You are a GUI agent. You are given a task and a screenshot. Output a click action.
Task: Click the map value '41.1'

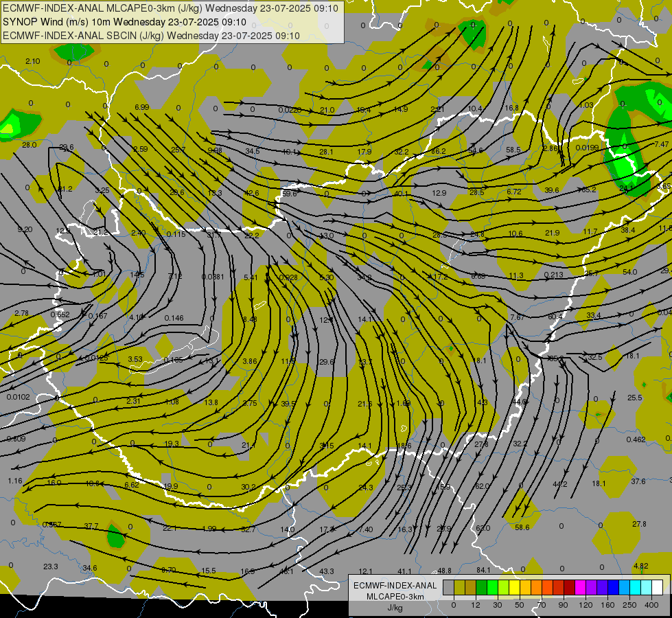404,571
